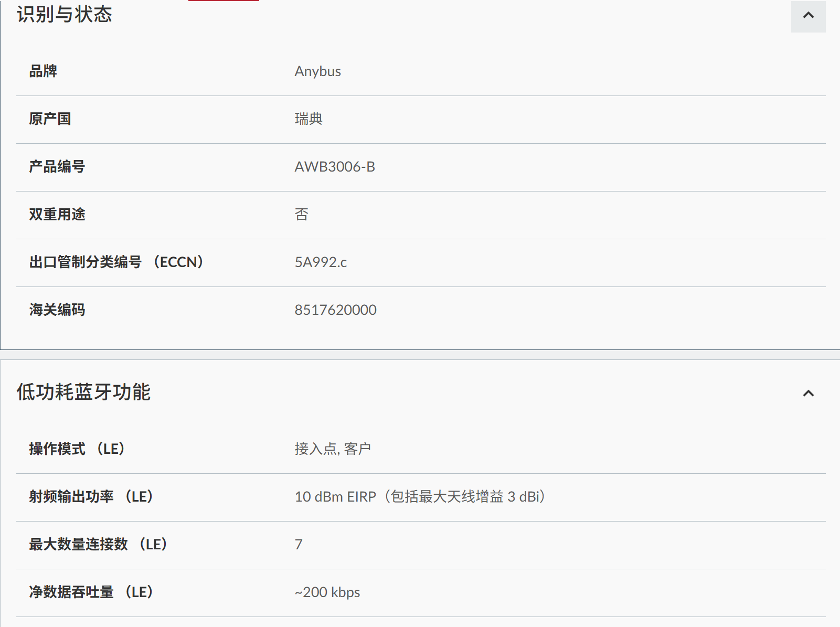Click the 识别与状态 section heading
The height and width of the screenshot is (627, 840).
(65, 14)
